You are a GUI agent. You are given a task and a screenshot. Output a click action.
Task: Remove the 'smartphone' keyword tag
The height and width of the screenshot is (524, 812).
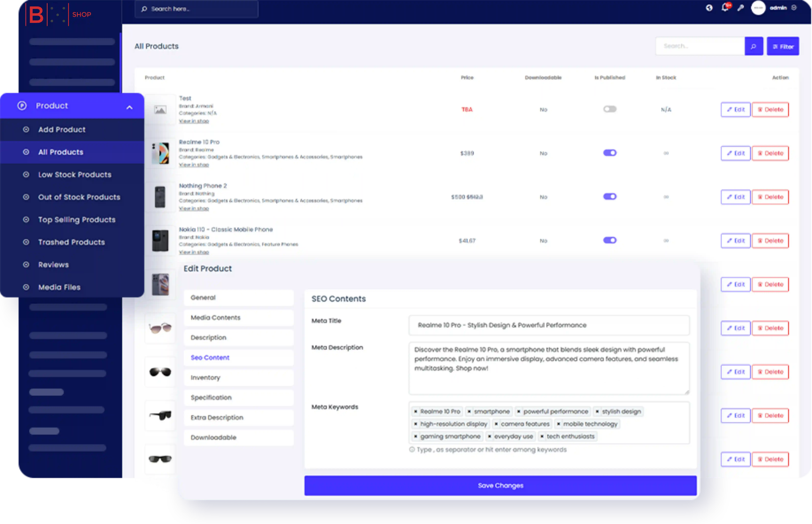coord(469,412)
